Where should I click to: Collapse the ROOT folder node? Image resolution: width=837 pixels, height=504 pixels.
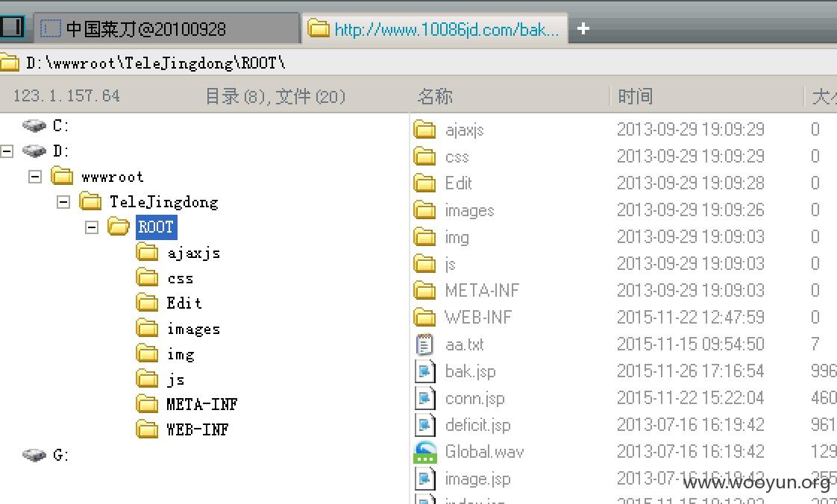[91, 227]
